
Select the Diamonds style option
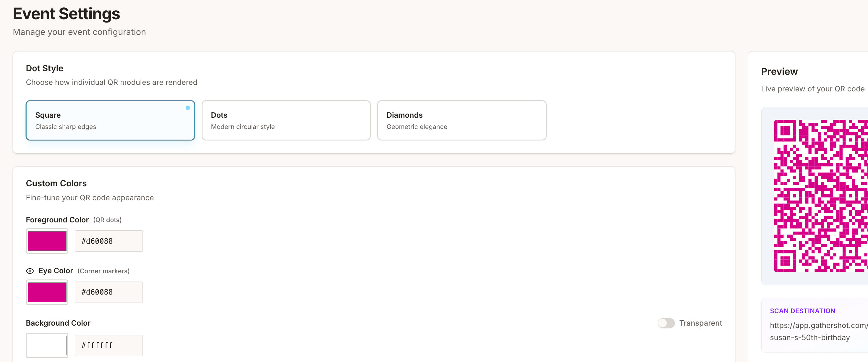pos(461,120)
